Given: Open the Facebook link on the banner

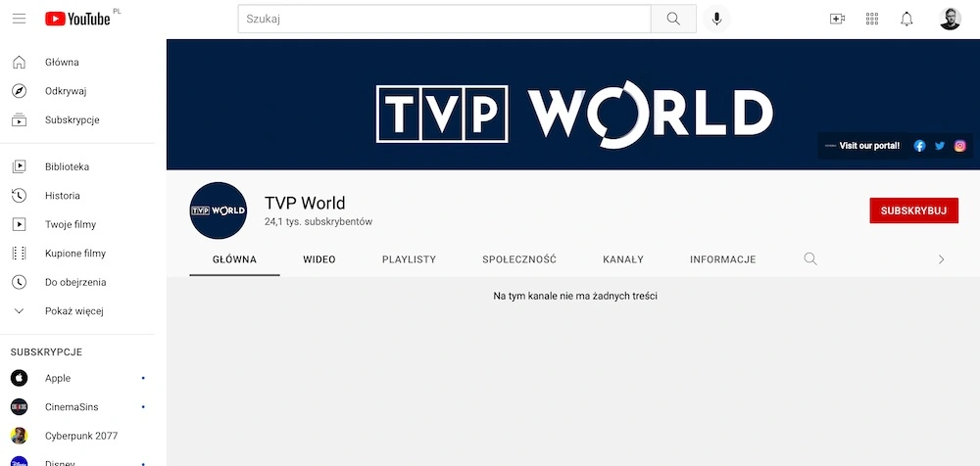Looking at the screenshot, I should (919, 146).
